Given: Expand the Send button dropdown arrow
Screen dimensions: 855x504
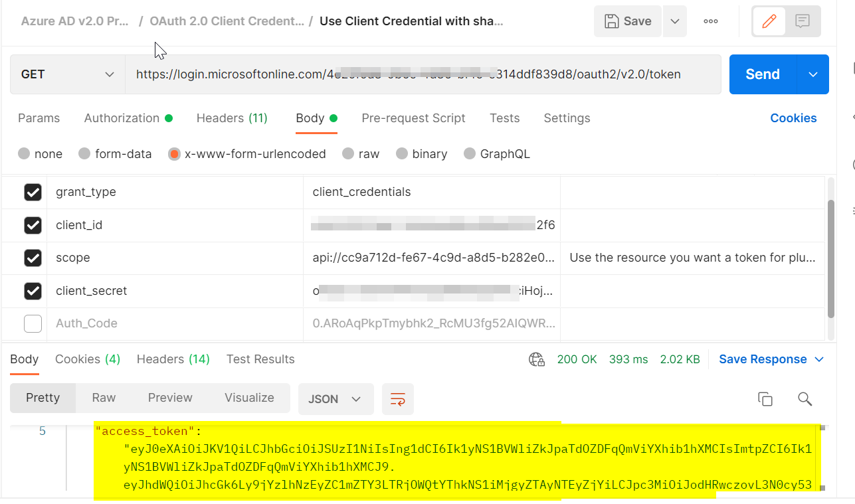Looking at the screenshot, I should pyautogui.click(x=813, y=74).
